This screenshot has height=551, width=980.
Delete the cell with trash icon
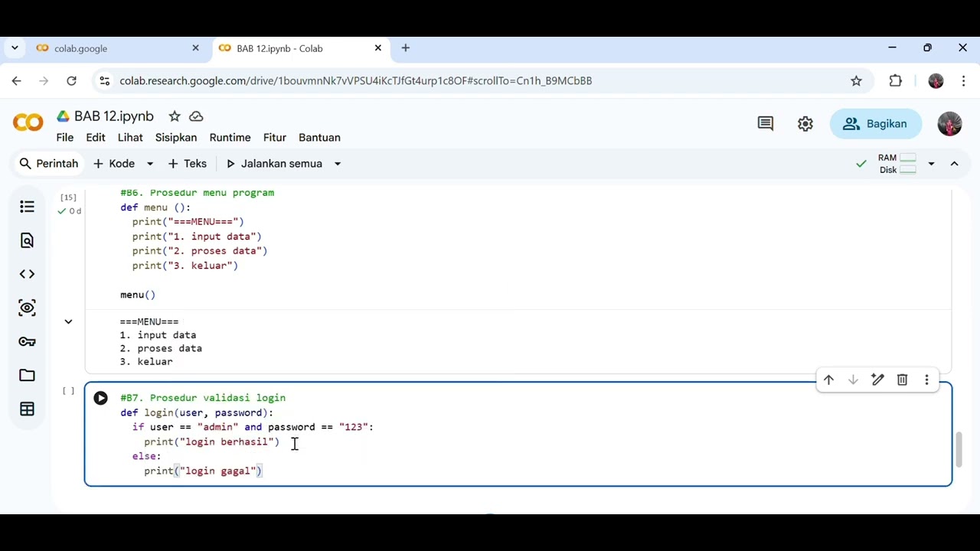tap(902, 380)
